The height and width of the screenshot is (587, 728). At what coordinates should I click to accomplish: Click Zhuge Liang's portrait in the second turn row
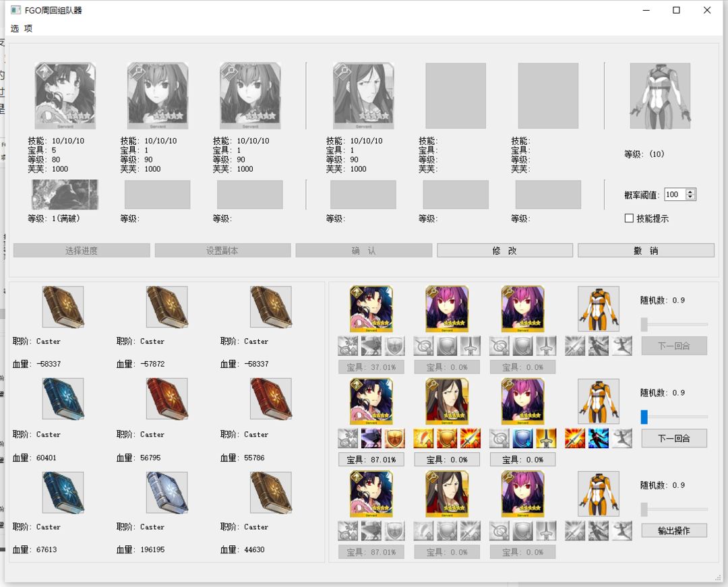pyautogui.click(x=447, y=402)
